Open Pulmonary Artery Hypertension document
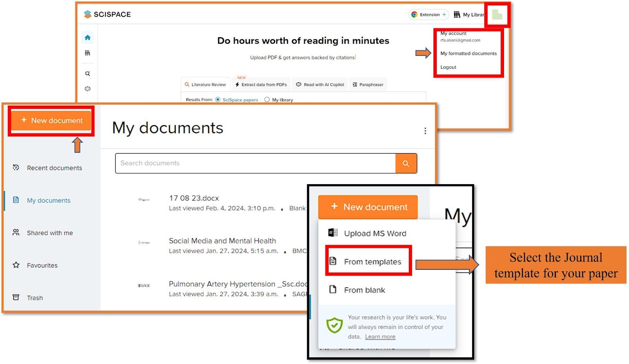The image size is (629, 364). 238,284
